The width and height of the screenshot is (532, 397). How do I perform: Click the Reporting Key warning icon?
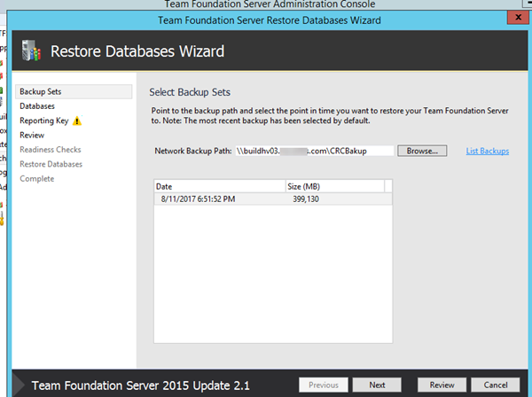point(77,121)
